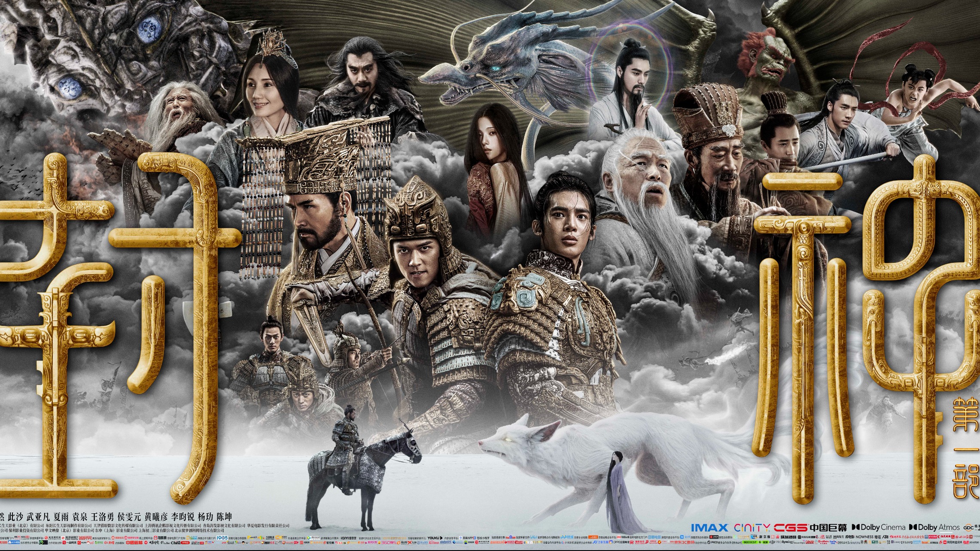This screenshot has height=551, width=980.
Task: Click the NOWNESS sponsor logo
Action: (x=864, y=537)
